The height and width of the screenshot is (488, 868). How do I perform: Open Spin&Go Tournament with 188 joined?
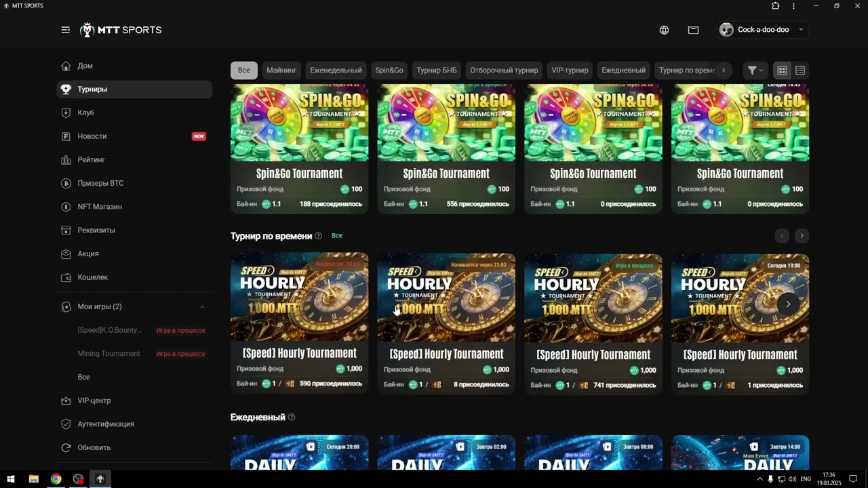click(299, 149)
